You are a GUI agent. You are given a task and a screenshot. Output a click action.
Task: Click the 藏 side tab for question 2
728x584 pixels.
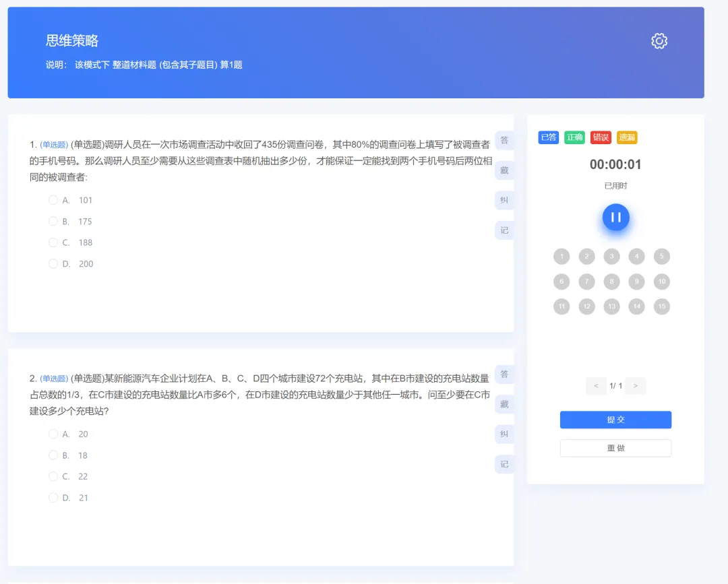pos(504,404)
